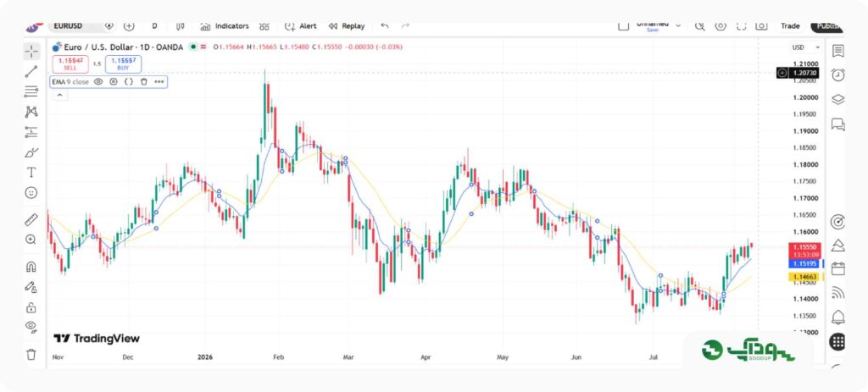The height and width of the screenshot is (392, 868).
Task: Open chart settings hexagon icon
Action: (x=721, y=26)
